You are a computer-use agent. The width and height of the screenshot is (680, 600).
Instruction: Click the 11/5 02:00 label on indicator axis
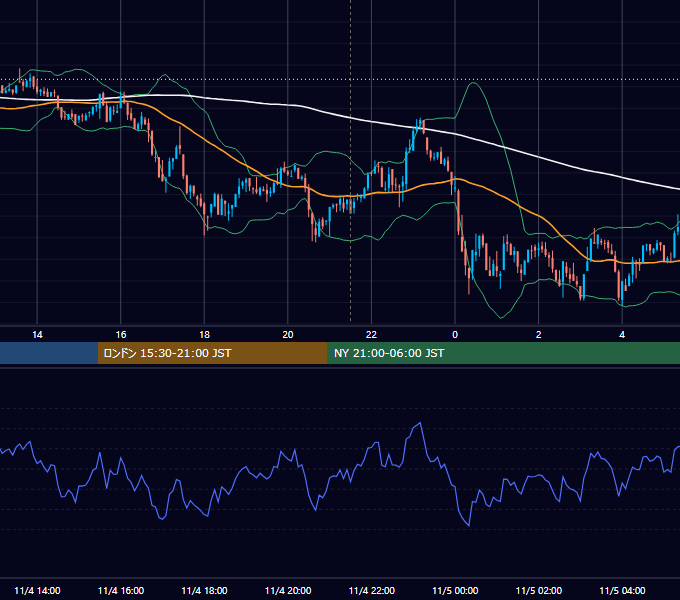539,590
